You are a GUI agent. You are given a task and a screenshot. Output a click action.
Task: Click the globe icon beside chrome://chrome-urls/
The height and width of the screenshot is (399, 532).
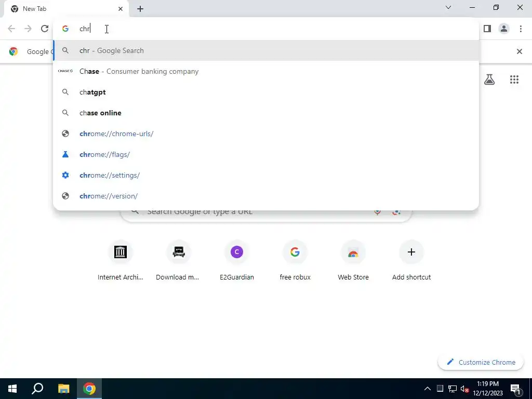[65, 134]
